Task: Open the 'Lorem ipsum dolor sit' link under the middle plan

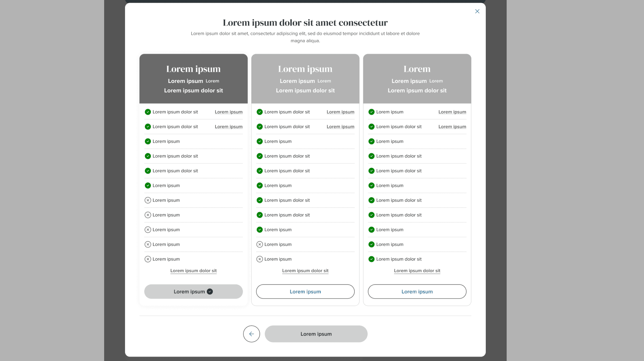Action: (305, 271)
